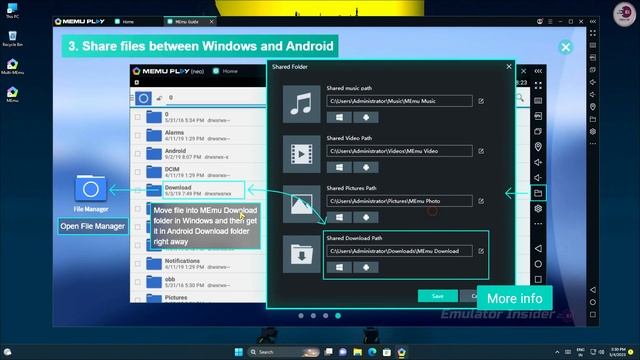Show more tools via outer sidebar ellipsis
Image resolution: width=640 pixels, height=360 pixels.
tap(593, 144)
